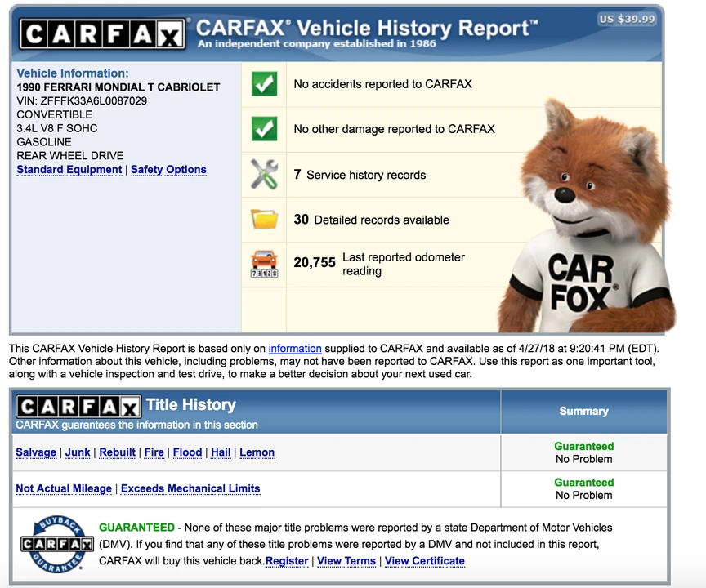Click 'Guaranteed No Problem' in the Not Actual Mileage row
Viewport: 706px width, 588px height.
(584, 488)
